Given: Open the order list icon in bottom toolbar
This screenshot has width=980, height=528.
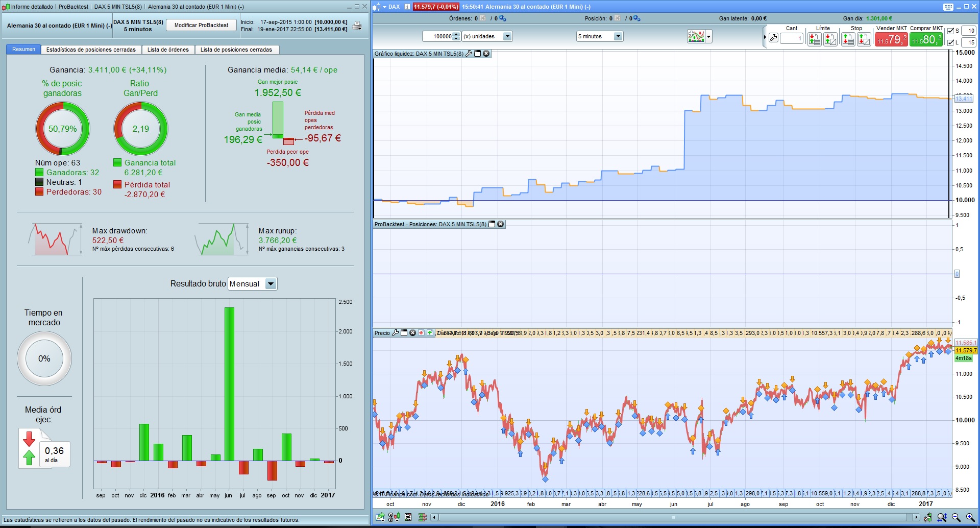Looking at the screenshot, I should (408, 517).
